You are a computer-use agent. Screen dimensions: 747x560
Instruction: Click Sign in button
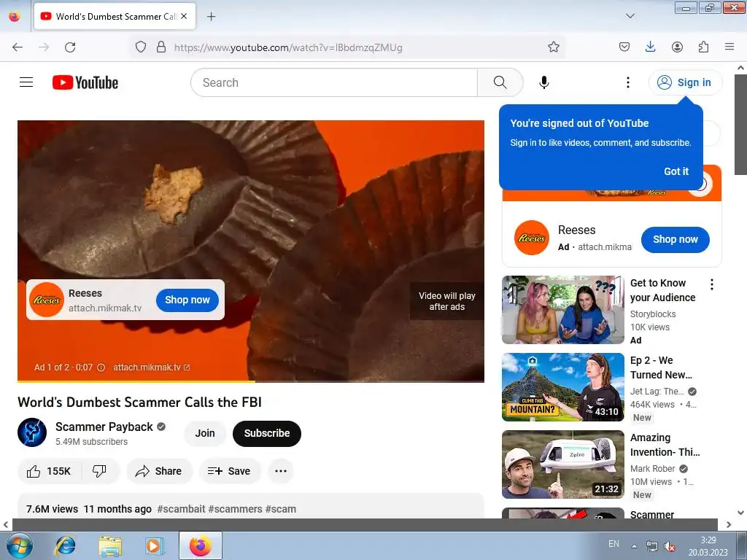tap(685, 82)
